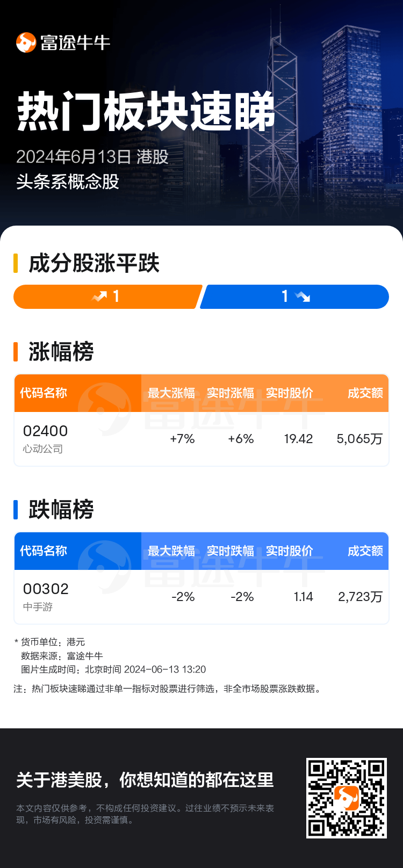Click the QR code image
403x868 pixels.
(x=346, y=798)
